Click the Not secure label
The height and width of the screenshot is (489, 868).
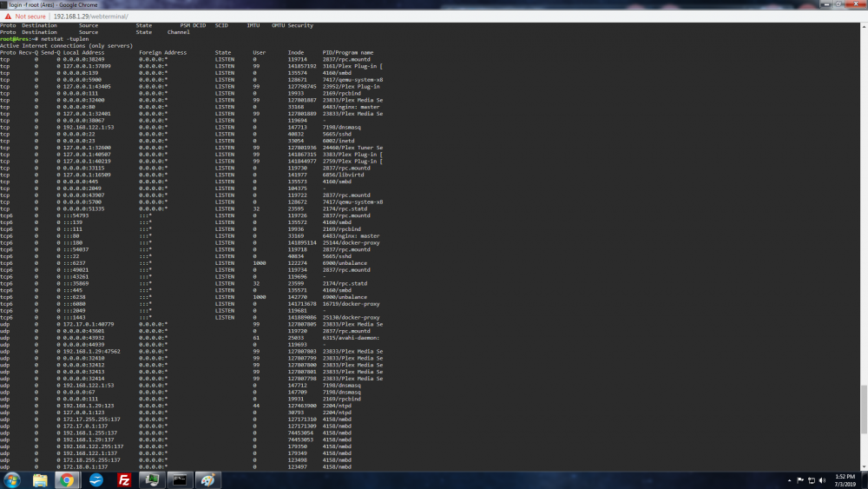pos(30,17)
